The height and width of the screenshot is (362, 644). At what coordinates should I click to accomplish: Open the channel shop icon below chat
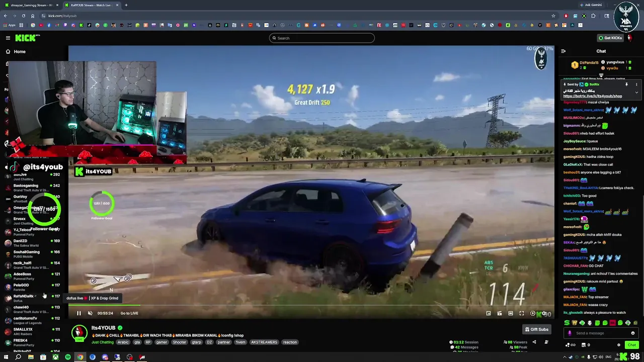coord(584,345)
